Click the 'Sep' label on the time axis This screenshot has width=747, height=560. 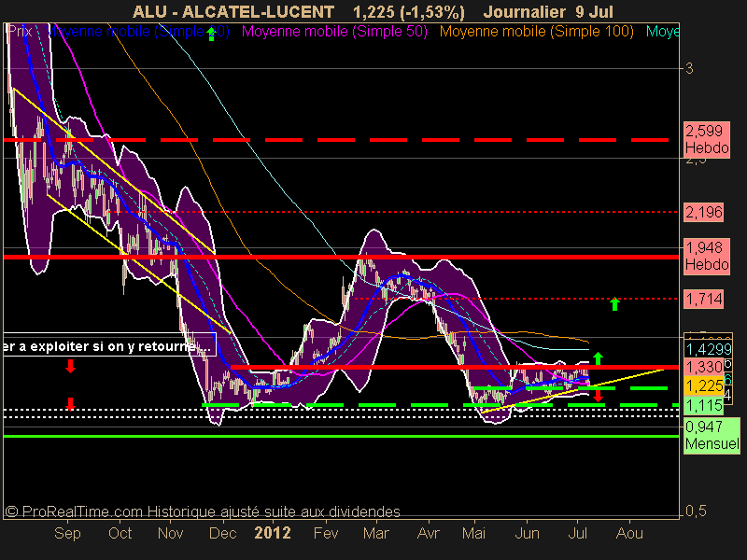point(67,533)
